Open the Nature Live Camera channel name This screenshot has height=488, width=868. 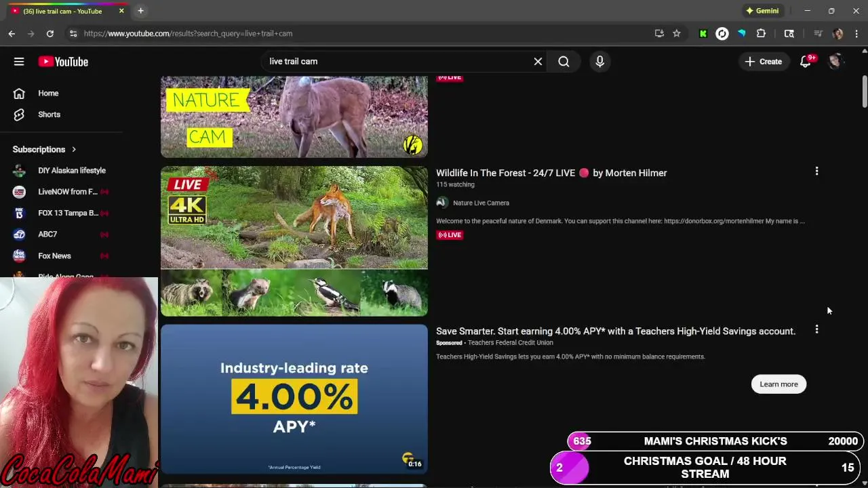[481, 203]
